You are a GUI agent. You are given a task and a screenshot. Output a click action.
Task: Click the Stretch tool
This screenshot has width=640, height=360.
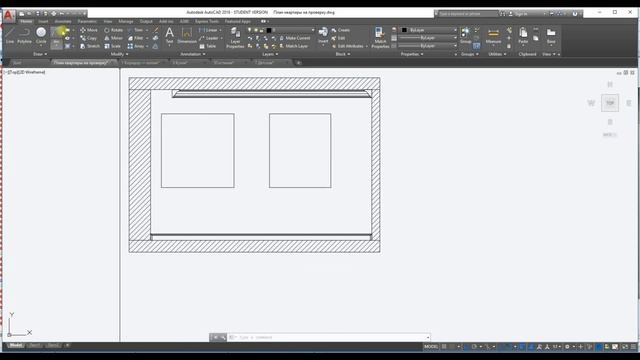tap(90, 46)
